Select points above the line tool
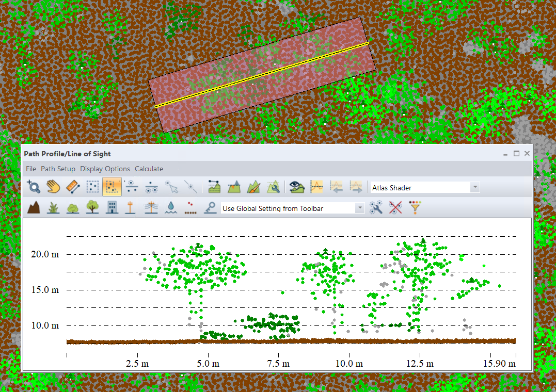This screenshot has width=556, height=392. pos(132,187)
